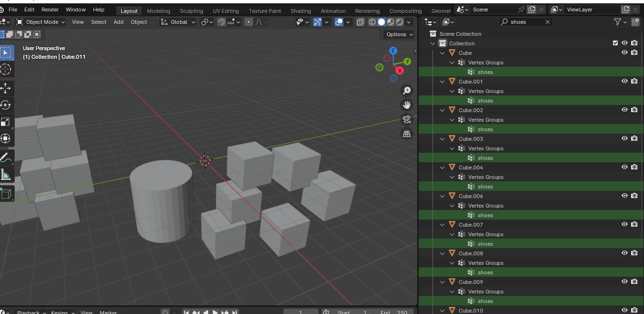The height and width of the screenshot is (314, 644).
Task: Select the Measure tool
Action: (x=6, y=175)
